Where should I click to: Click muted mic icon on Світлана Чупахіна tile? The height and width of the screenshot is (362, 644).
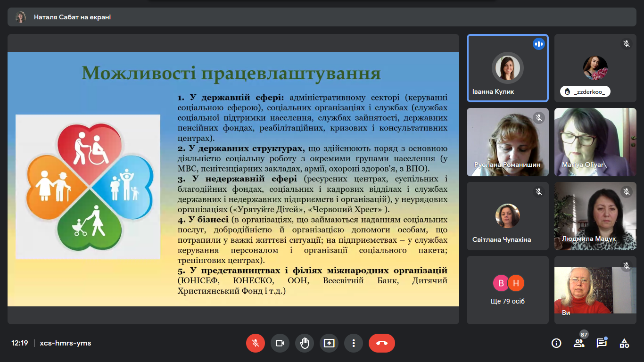click(x=538, y=192)
